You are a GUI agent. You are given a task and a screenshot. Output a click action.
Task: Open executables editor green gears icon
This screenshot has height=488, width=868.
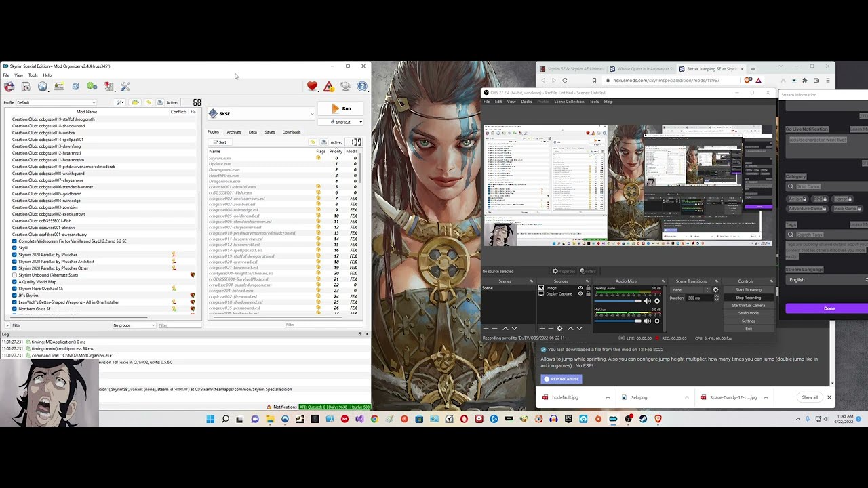[92, 87]
